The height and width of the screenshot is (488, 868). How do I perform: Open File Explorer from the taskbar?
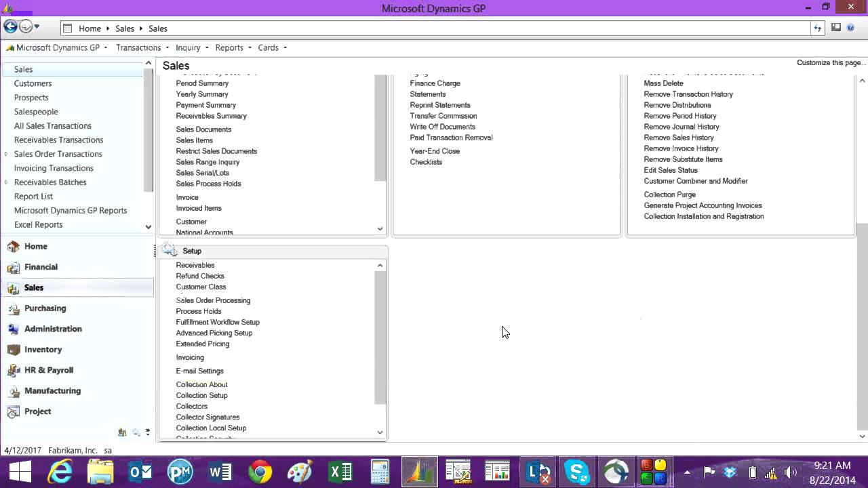[100, 472]
